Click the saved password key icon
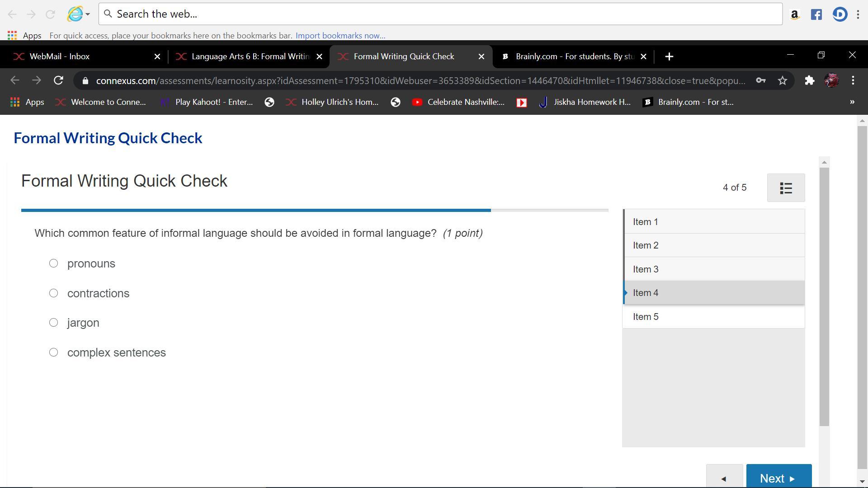The width and height of the screenshot is (868, 488). pos(760,81)
